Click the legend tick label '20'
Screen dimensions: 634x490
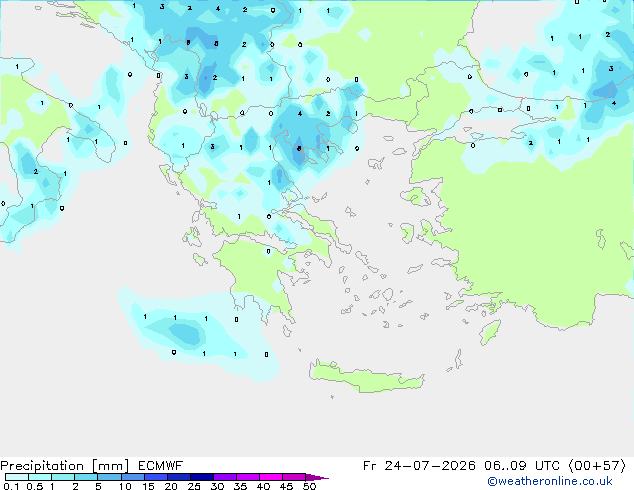[x=171, y=486]
